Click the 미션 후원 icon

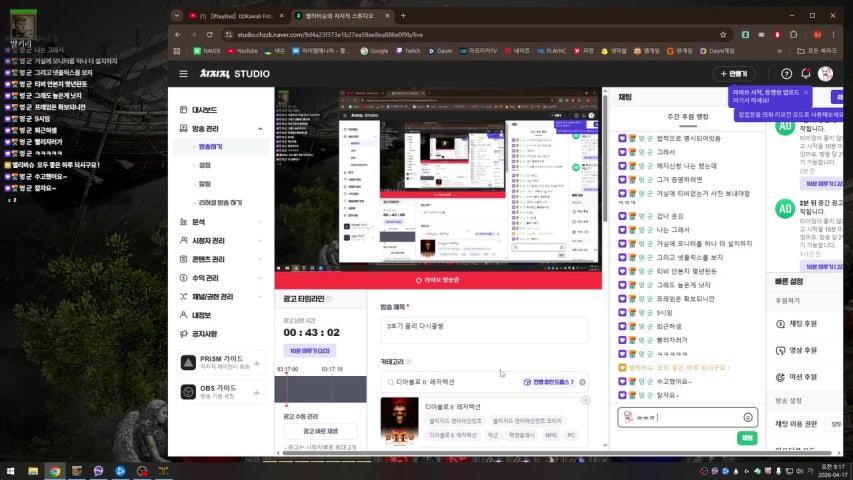tap(780, 377)
